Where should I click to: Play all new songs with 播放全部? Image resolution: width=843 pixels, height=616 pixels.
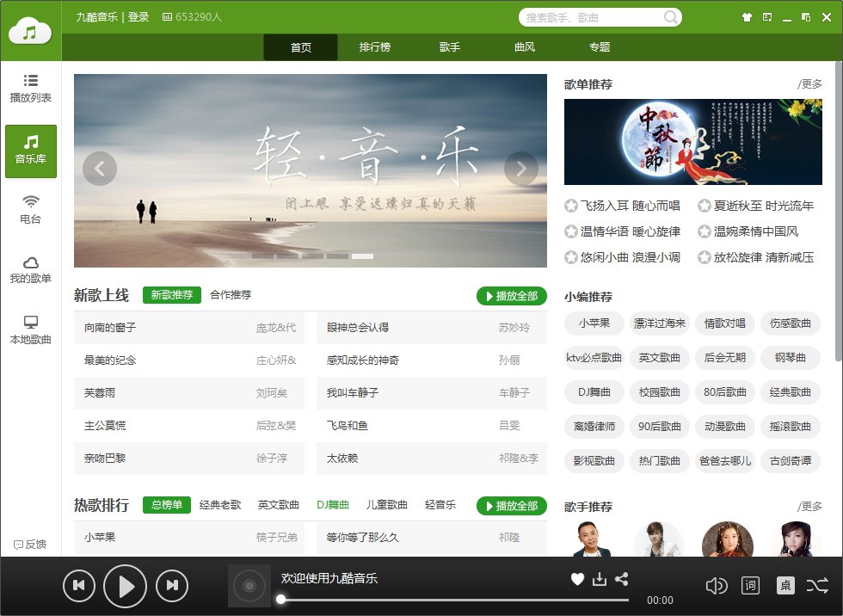(x=511, y=295)
